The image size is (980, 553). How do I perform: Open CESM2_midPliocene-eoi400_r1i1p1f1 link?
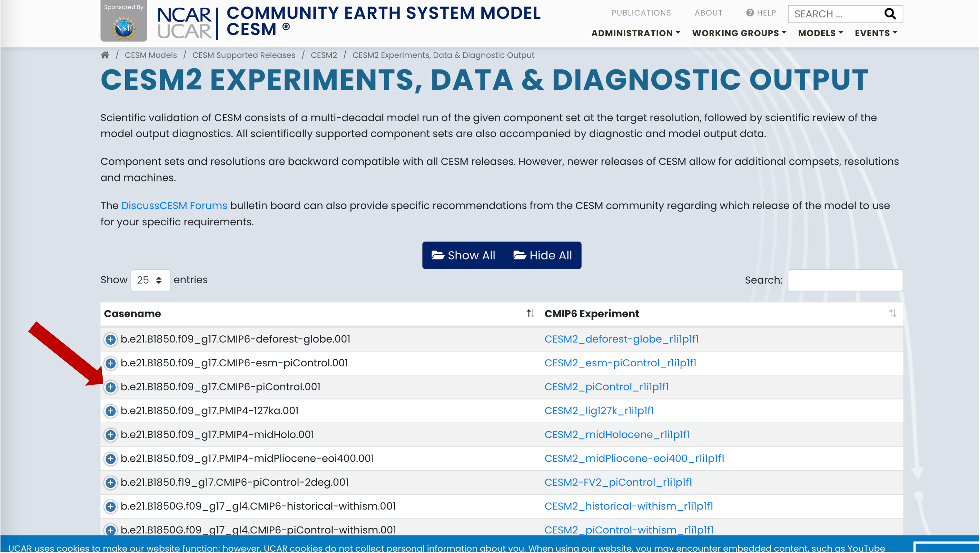[634, 459]
